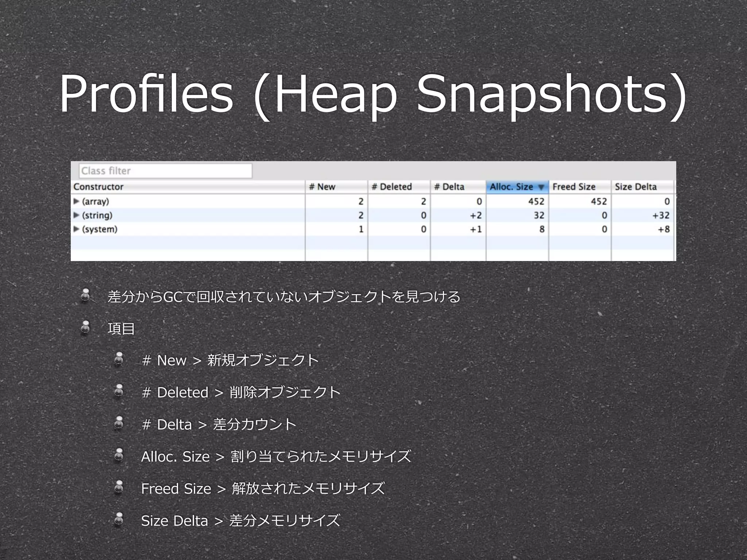The height and width of the screenshot is (560, 747).
Task: Click the Class filter input field
Action: click(165, 171)
